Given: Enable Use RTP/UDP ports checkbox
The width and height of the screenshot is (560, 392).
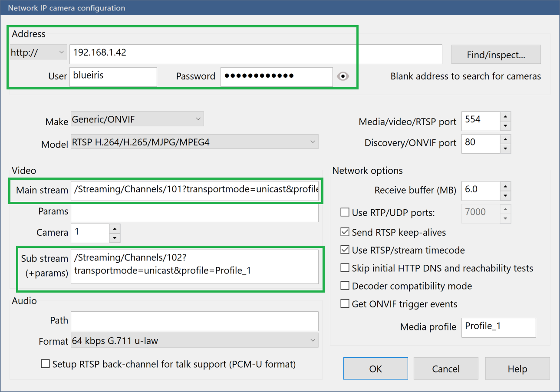Looking at the screenshot, I should (x=345, y=213).
